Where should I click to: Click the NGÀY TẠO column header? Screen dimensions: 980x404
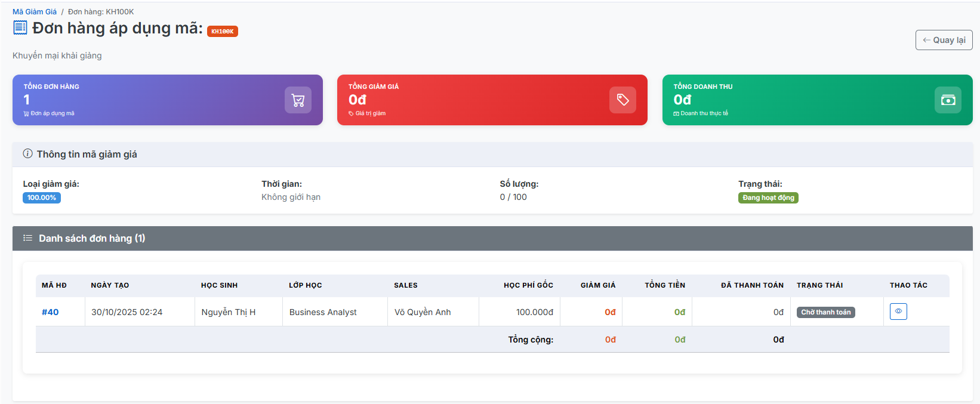110,285
